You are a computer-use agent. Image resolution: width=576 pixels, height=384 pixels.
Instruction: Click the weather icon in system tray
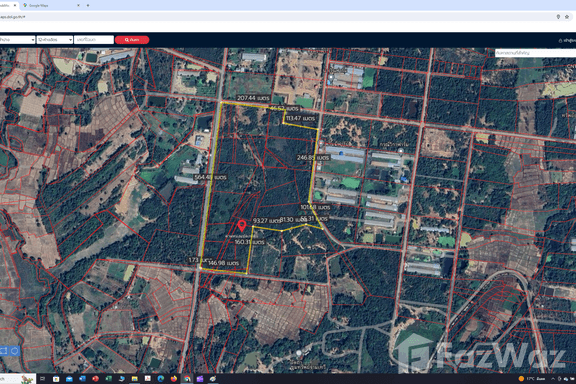tap(521, 379)
